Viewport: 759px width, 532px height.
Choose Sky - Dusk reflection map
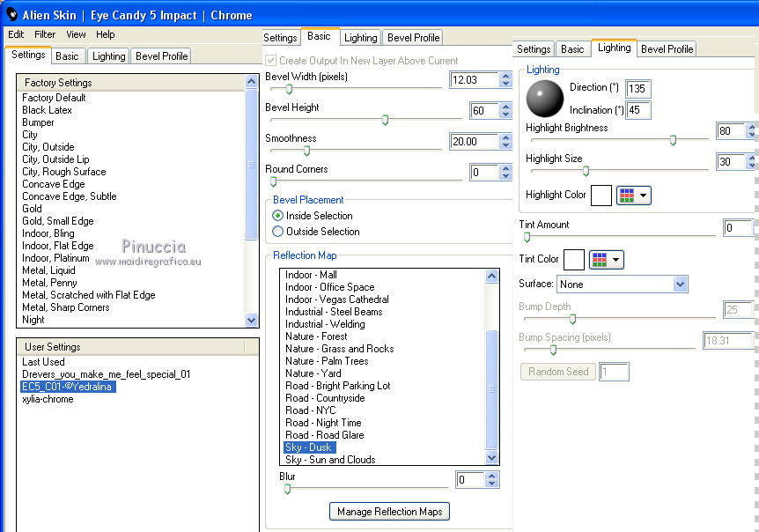[x=309, y=447]
